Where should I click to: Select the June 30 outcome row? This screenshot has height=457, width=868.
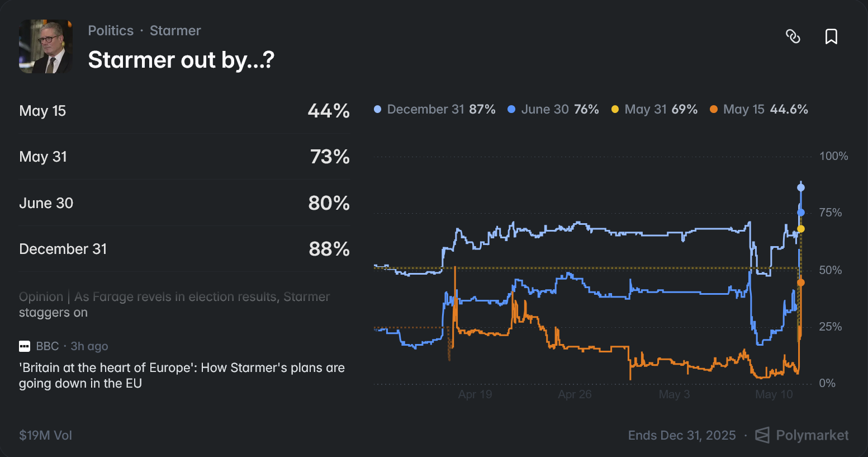click(184, 203)
